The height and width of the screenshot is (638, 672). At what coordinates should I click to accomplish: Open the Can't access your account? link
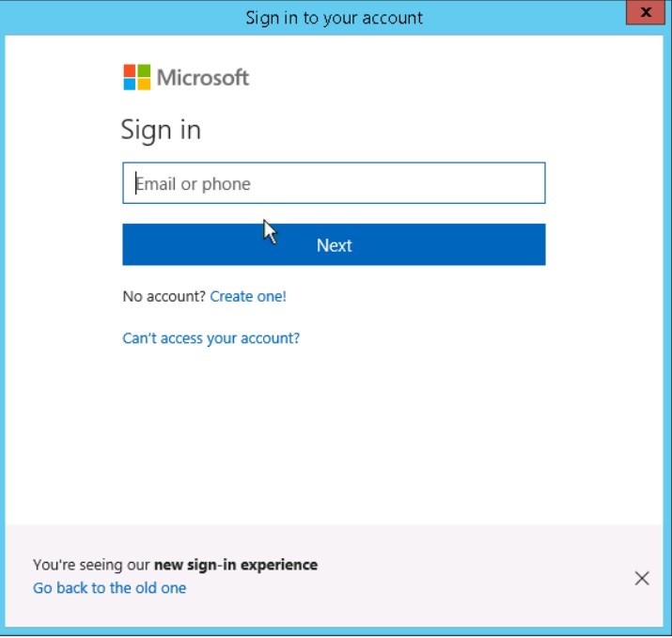[211, 338]
